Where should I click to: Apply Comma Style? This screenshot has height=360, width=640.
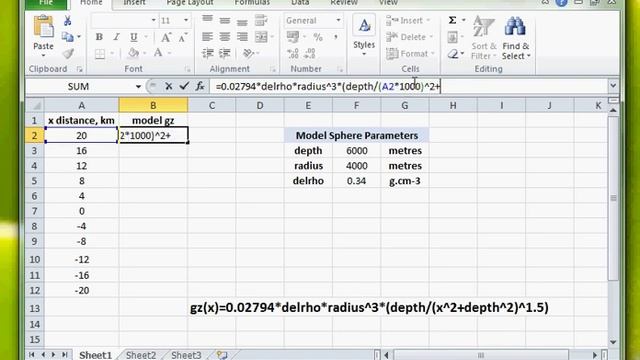click(x=336, y=37)
